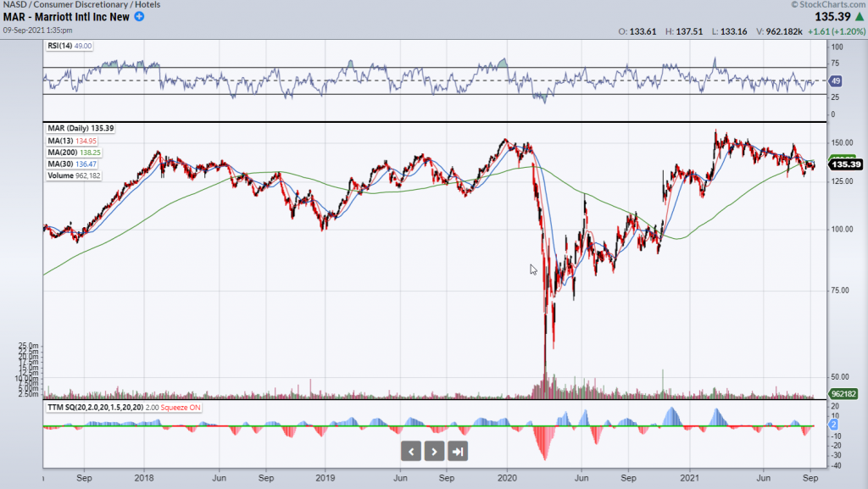Click the 125.00 price axis label
The image size is (868, 489).
tap(842, 181)
